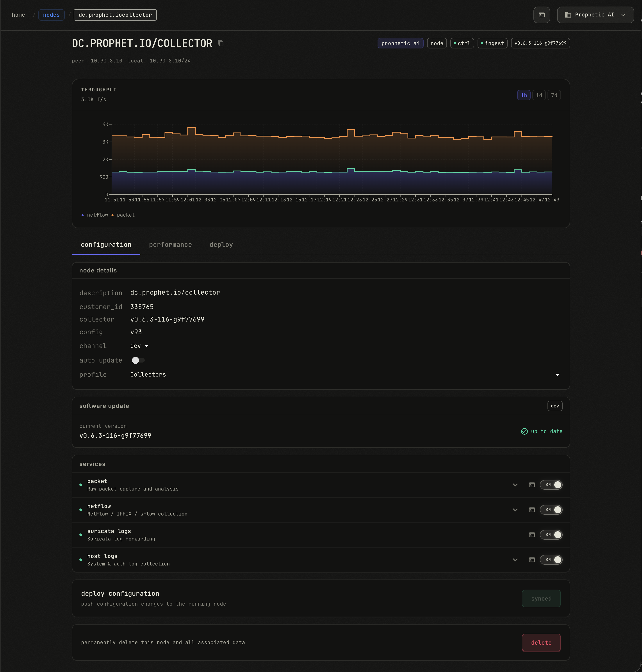Go to home breadcrumb

18,15
